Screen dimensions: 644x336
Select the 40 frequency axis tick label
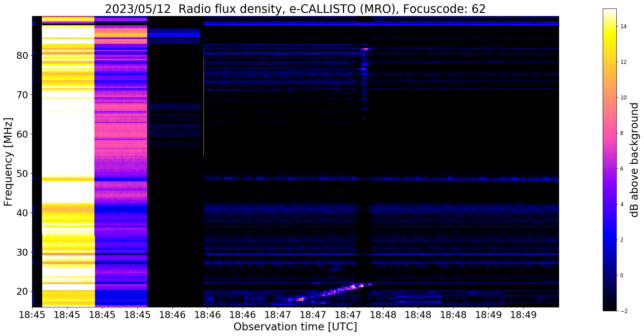click(23, 213)
